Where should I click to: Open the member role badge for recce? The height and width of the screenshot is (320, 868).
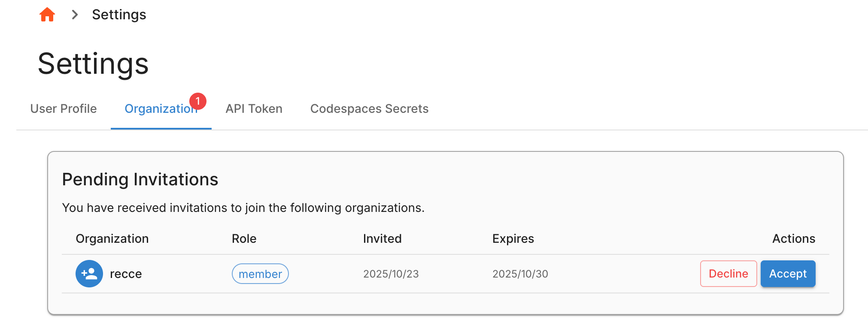260,273
